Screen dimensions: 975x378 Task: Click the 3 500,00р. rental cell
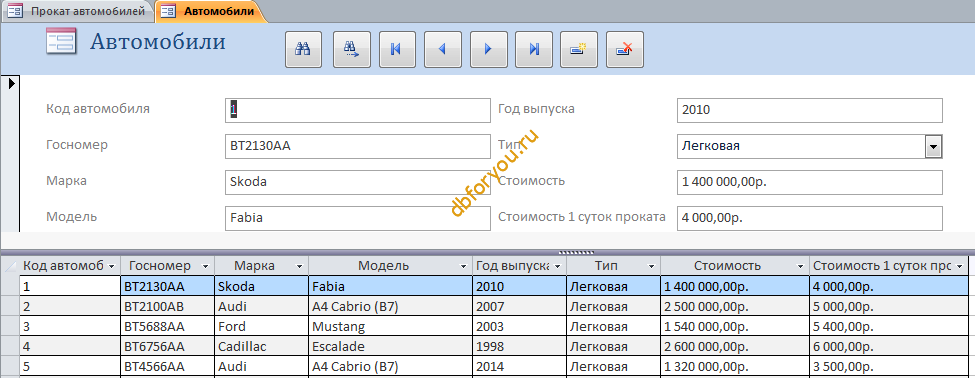click(889, 366)
